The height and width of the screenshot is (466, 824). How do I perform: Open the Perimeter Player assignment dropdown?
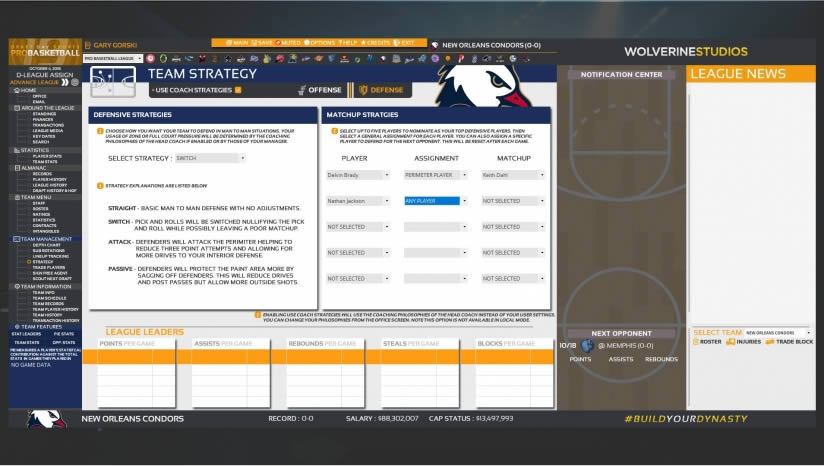click(x=435, y=175)
